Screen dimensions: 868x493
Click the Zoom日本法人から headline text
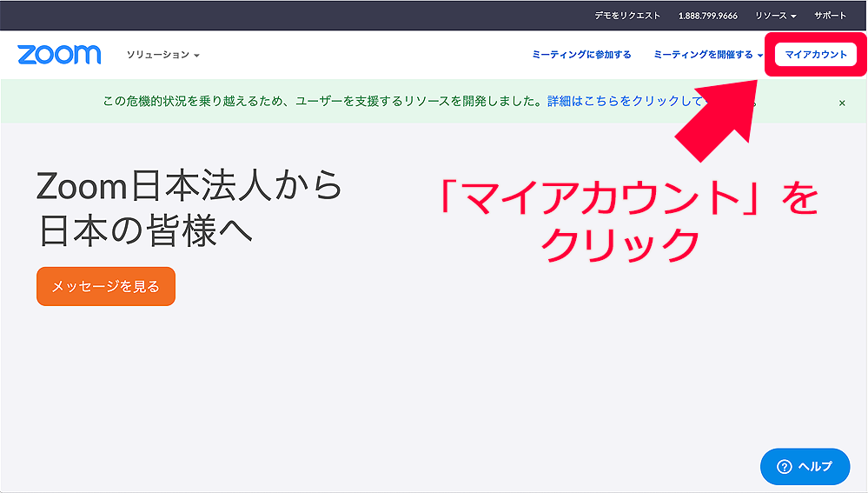click(x=189, y=187)
